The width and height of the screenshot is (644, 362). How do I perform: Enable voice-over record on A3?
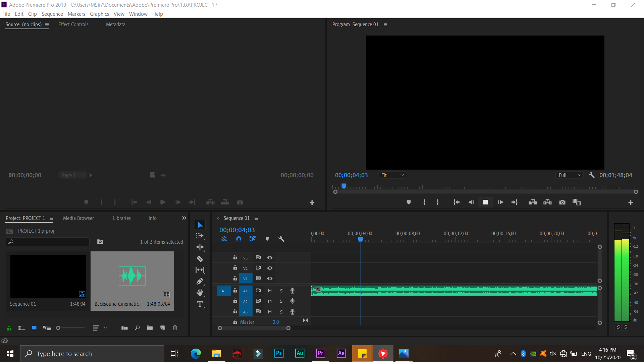tap(292, 312)
